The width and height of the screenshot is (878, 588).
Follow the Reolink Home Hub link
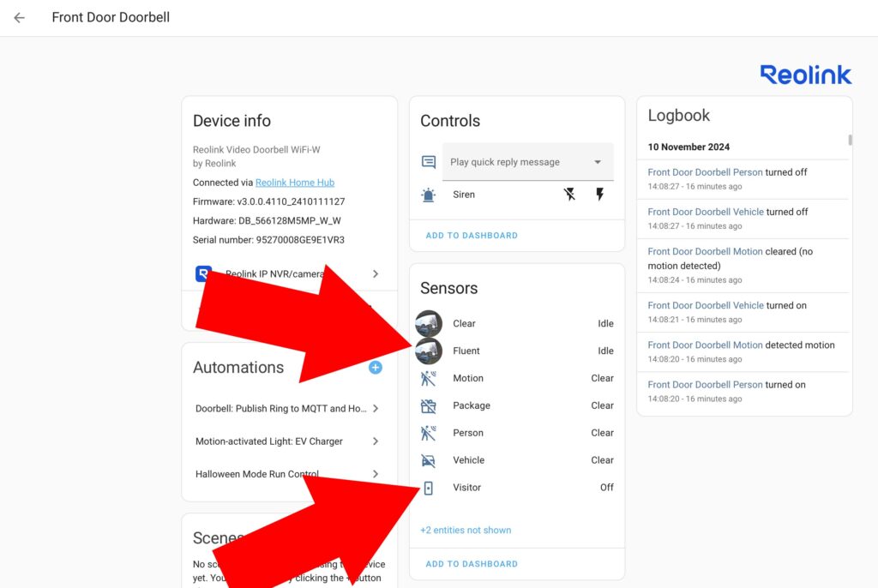[295, 183]
